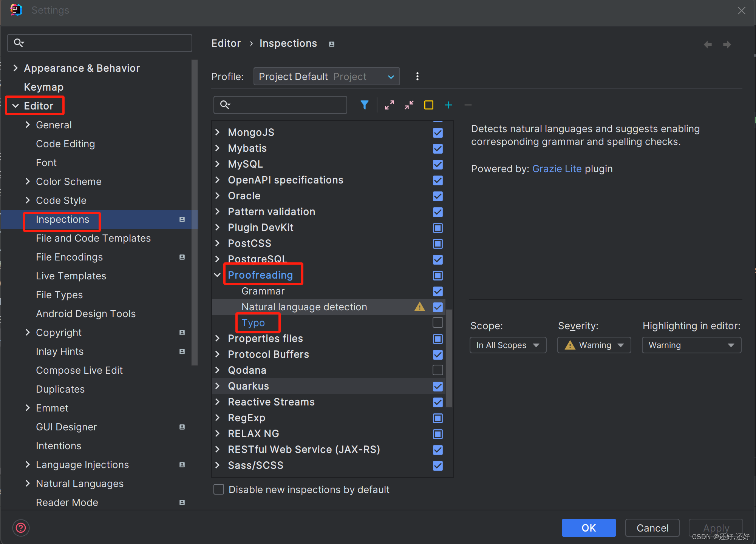Open the Grazie Lite plugin link
The width and height of the screenshot is (756, 544).
(557, 169)
